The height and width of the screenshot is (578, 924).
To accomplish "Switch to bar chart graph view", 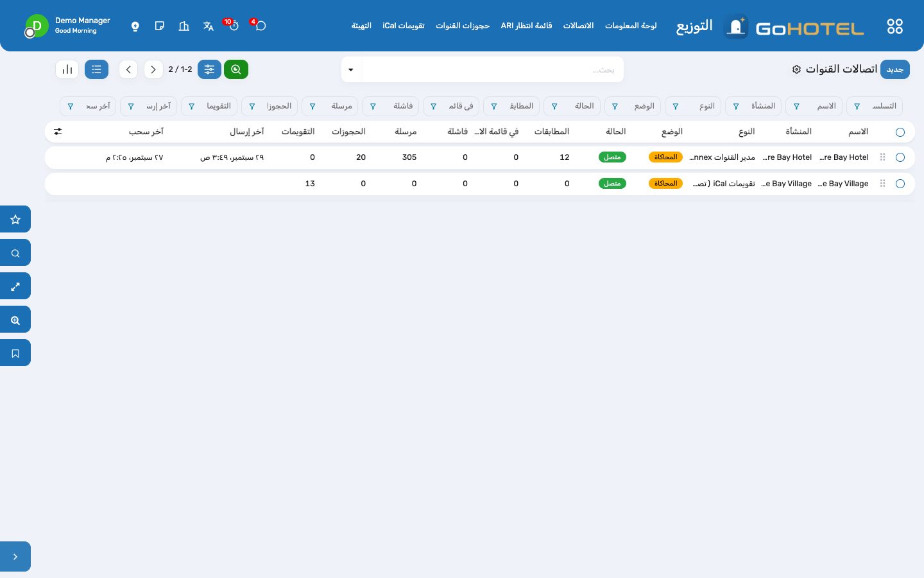I will [x=67, y=69].
